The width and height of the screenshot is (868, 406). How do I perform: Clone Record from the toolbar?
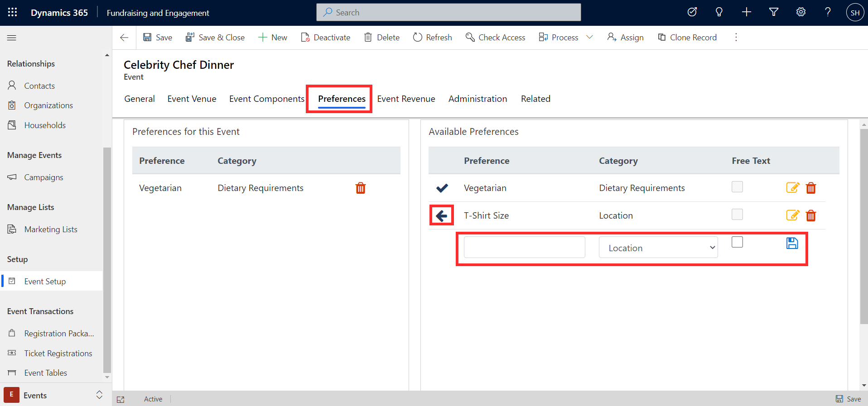pos(687,38)
